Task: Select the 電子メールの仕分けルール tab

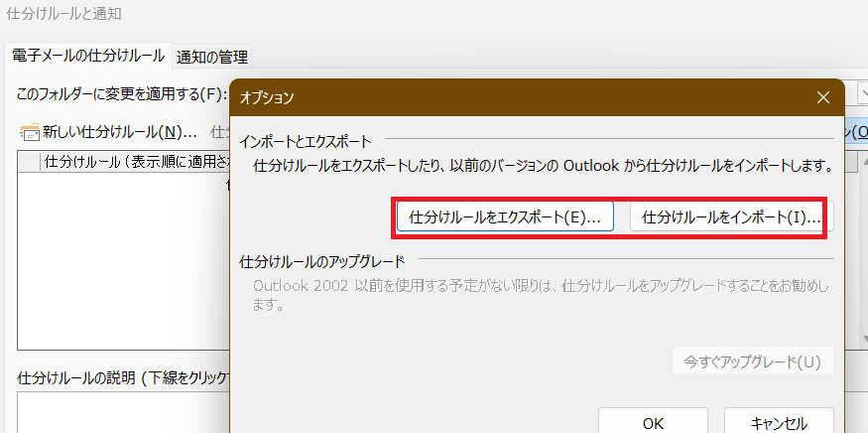Action: [x=88, y=56]
